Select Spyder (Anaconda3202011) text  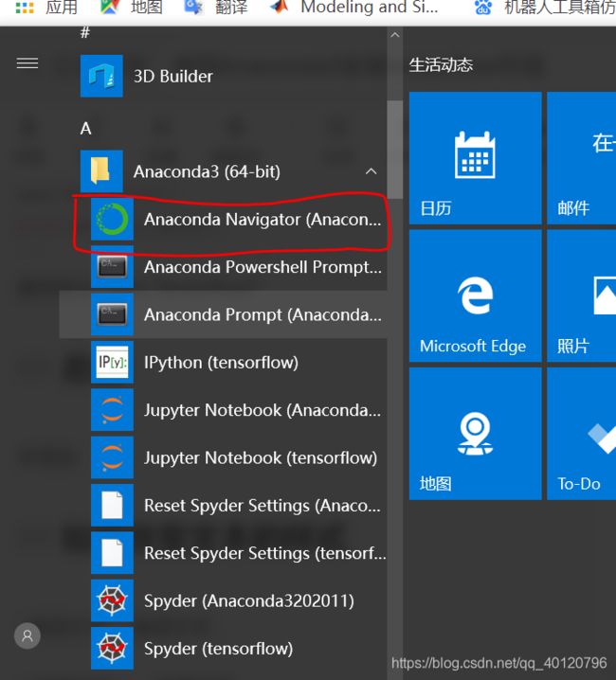coord(249,601)
